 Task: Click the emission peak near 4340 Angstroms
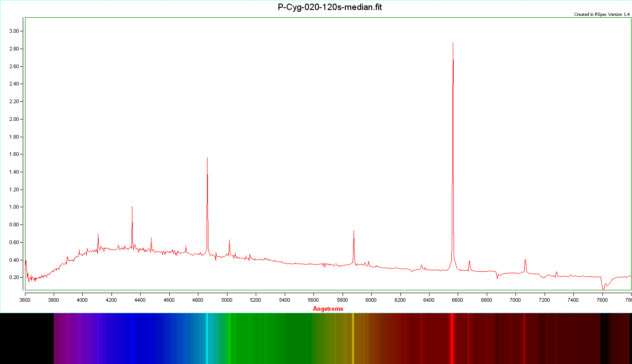pos(132,208)
